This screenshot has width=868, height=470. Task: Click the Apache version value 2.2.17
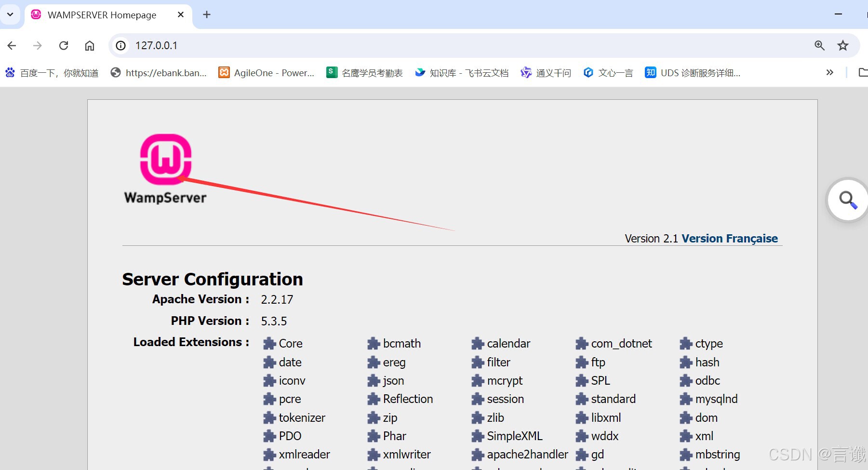pos(277,299)
